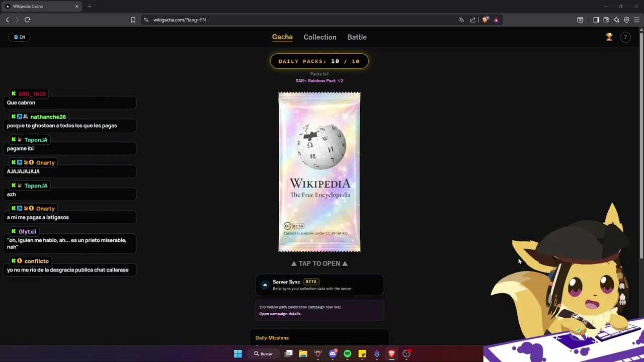
Task: Open Brave Rewards triangle icon
Action: click(x=496, y=20)
